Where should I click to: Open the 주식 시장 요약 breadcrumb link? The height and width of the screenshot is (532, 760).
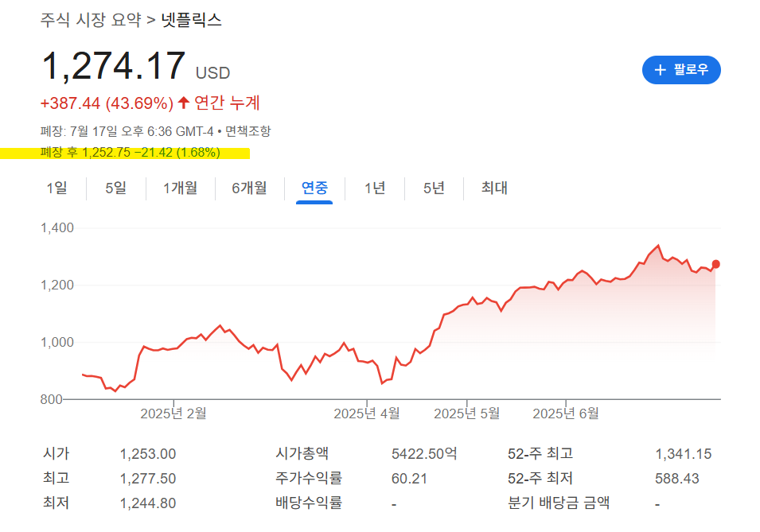(91, 20)
